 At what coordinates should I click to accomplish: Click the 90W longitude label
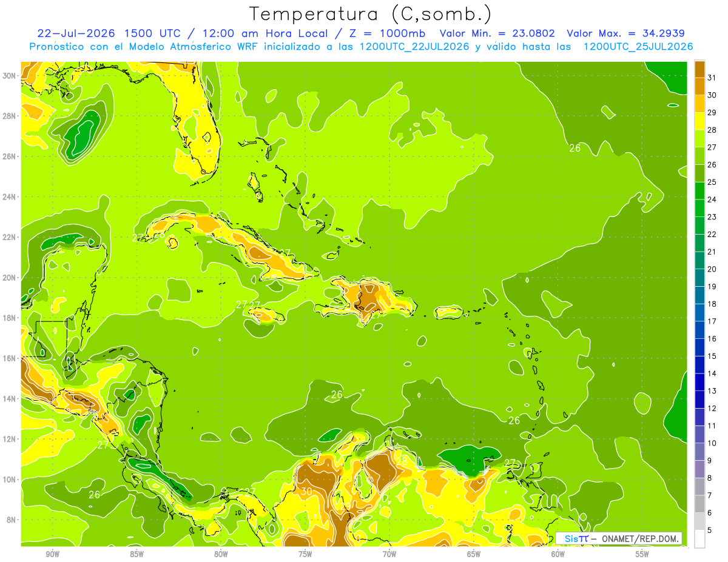[x=52, y=555]
